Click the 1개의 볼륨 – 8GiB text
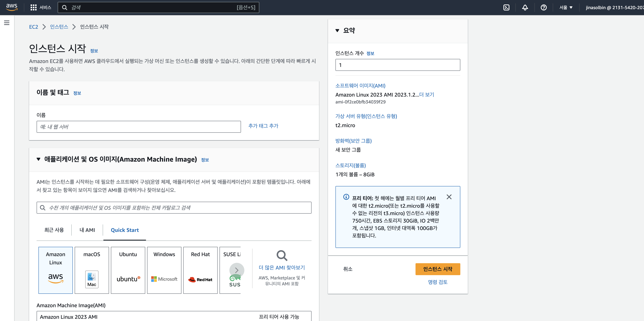Viewport: 644px width, 321px height. point(355,174)
